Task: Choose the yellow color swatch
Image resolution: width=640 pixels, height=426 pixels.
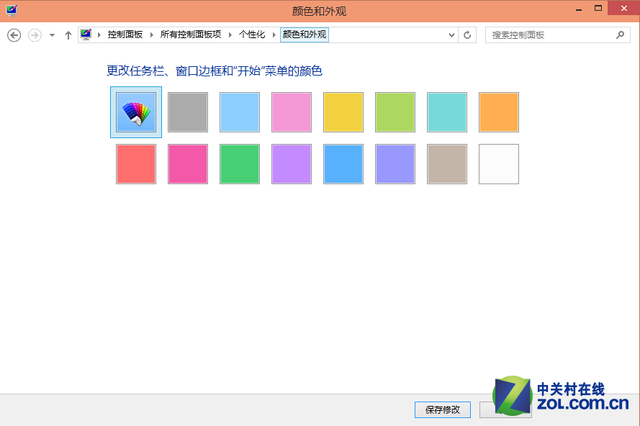Action: click(343, 112)
